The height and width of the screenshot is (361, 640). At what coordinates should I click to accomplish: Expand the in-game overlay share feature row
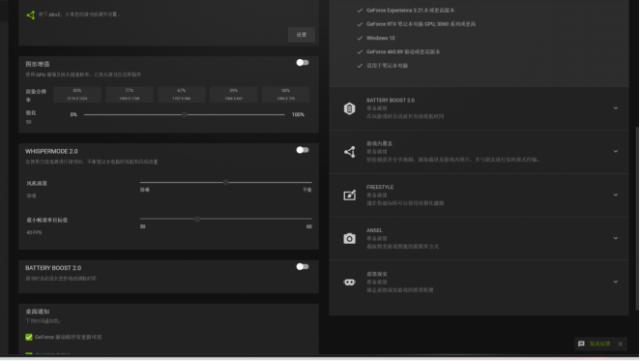point(616,152)
